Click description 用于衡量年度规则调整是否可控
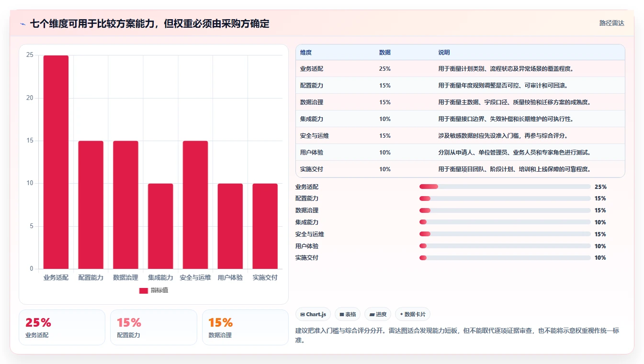 [x=503, y=86]
